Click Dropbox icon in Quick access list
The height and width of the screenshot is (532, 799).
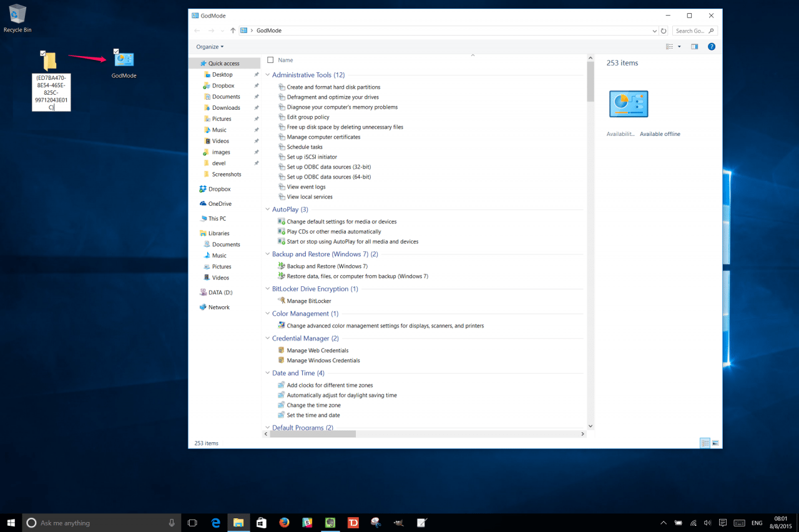pos(207,86)
